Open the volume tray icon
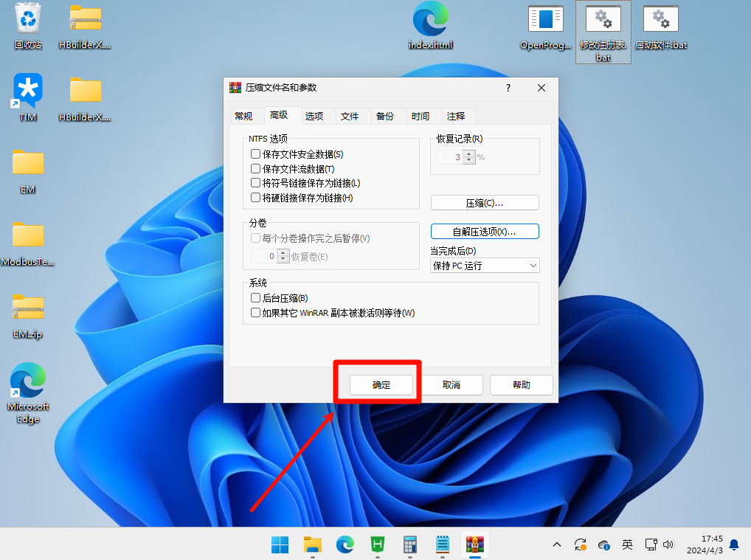 (668, 545)
